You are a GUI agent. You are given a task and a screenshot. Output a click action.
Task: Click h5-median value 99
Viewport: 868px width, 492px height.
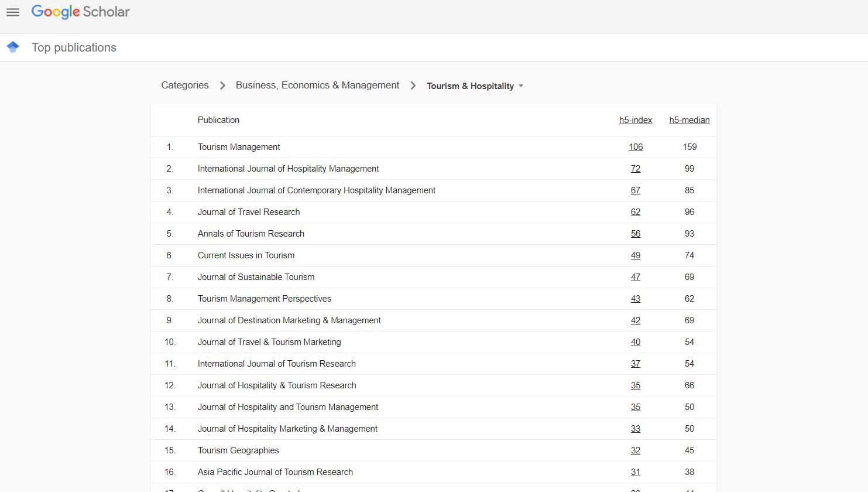pyautogui.click(x=689, y=169)
